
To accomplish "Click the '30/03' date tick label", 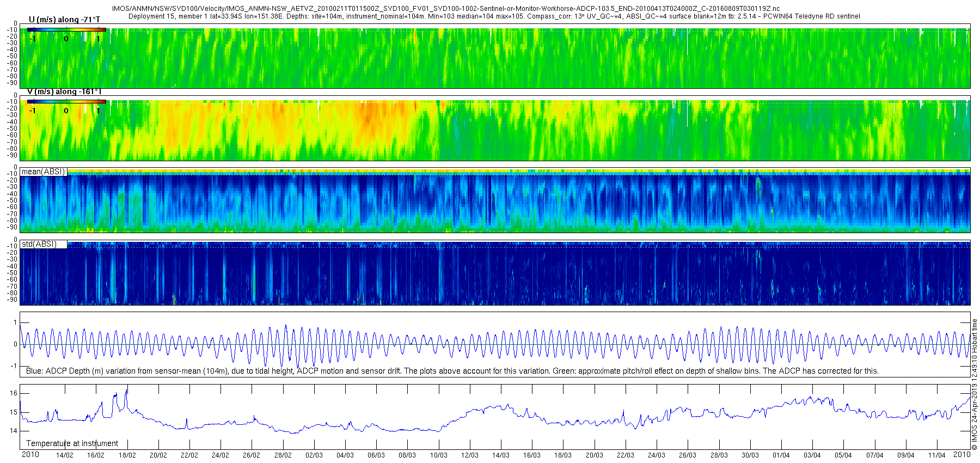I will pos(750,455).
